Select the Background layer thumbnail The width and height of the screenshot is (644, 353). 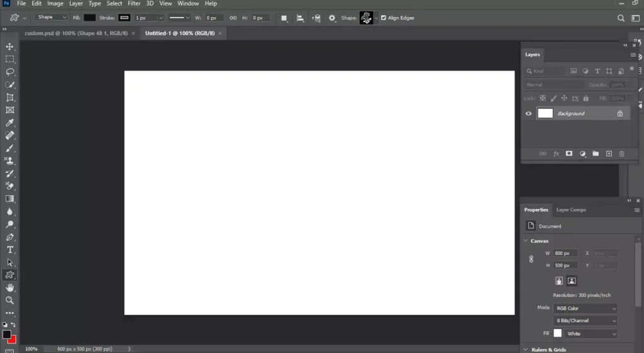[x=545, y=113]
